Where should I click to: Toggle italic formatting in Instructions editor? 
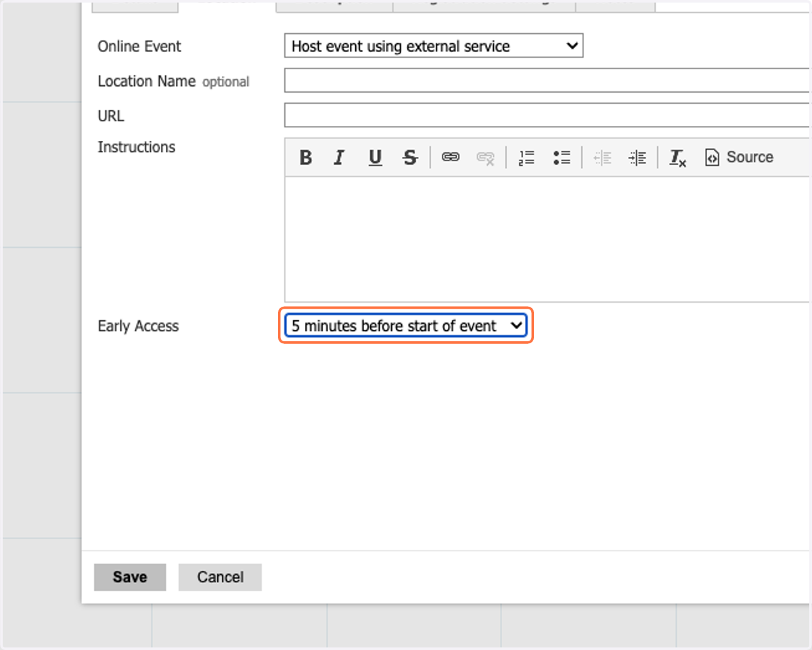pos(339,158)
